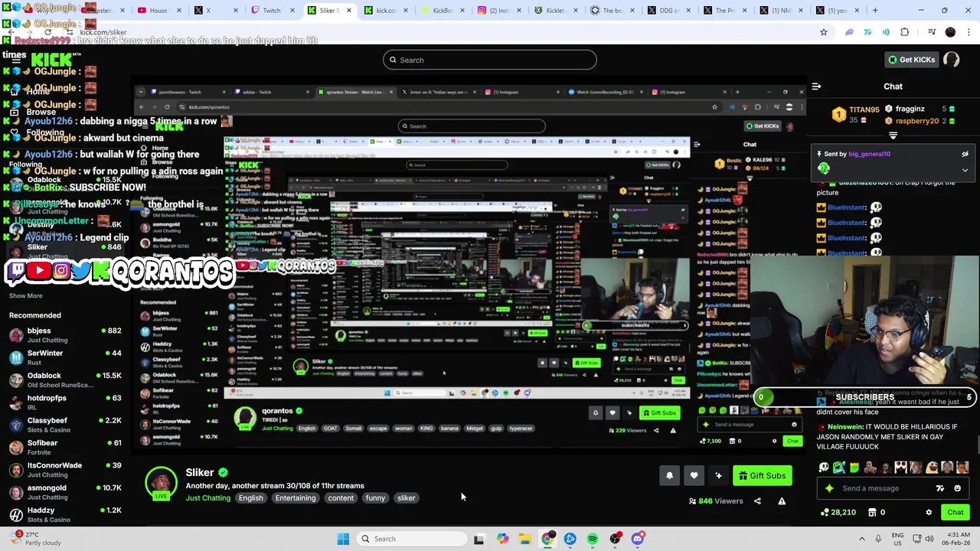Report stream with the warning triangle icon
The height and width of the screenshot is (551, 980).
pos(782,501)
